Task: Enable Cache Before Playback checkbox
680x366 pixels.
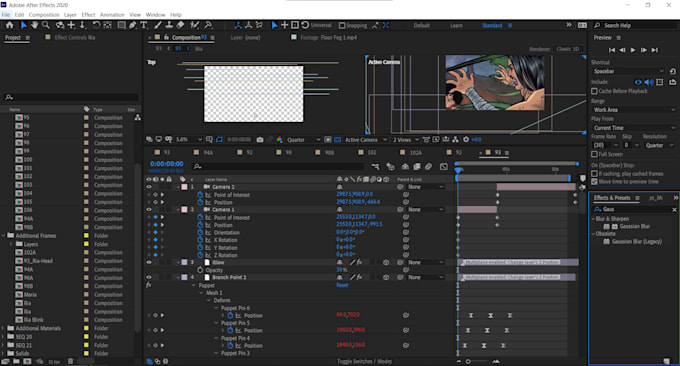Action: (595, 91)
